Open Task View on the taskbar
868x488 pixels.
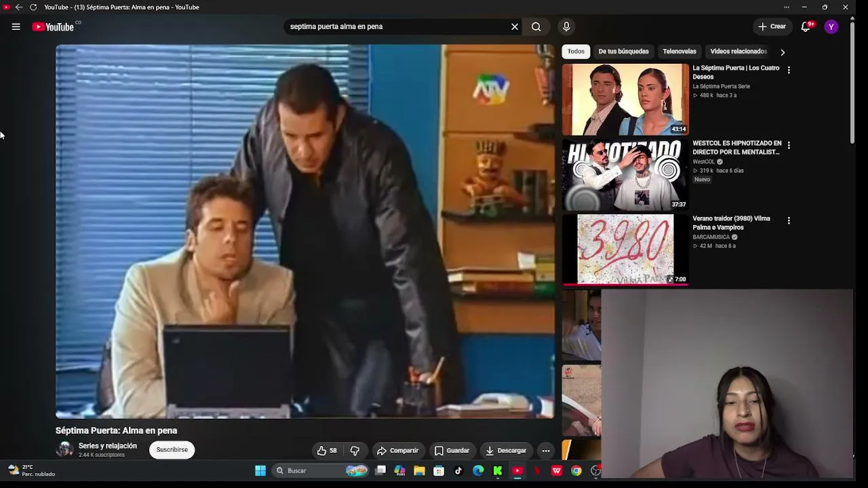pyautogui.click(x=380, y=470)
